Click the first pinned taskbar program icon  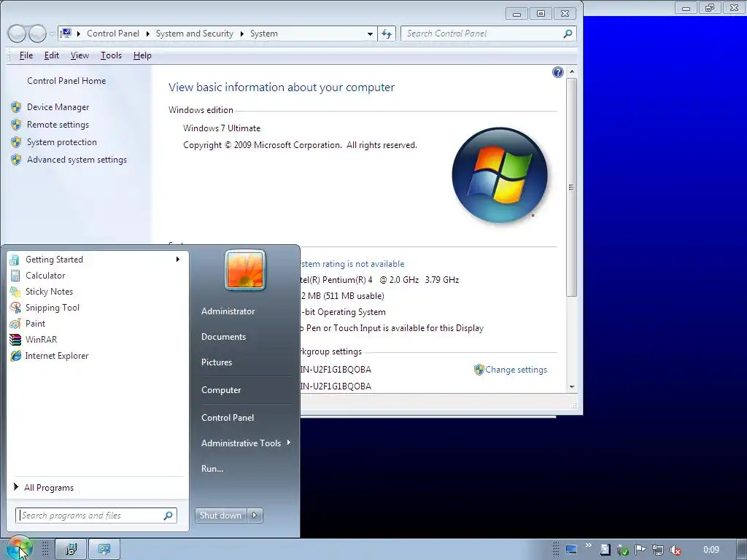[71, 550]
